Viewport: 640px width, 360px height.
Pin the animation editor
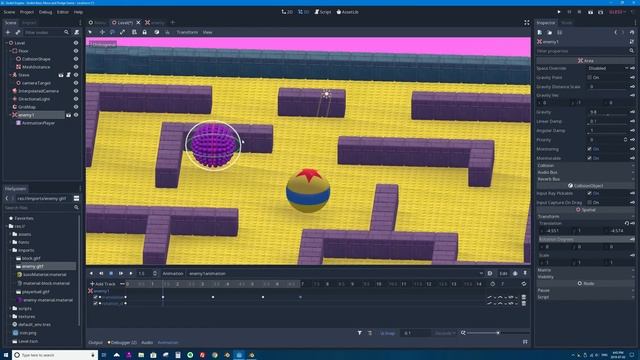pyautogui.click(x=525, y=273)
